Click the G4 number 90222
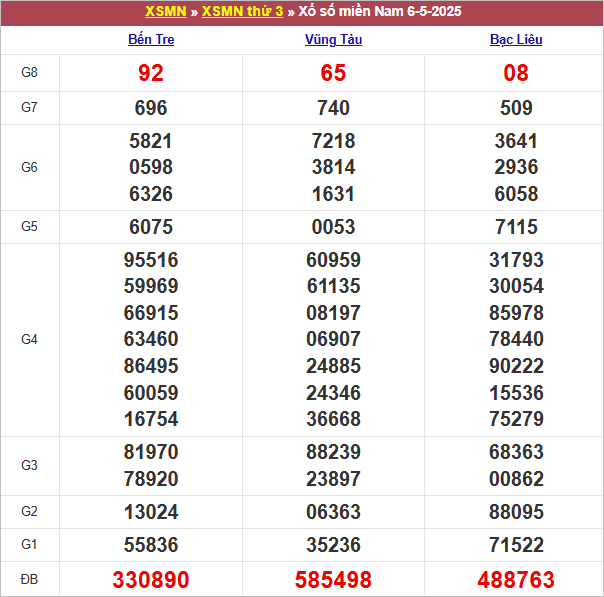Screen dimensions: 604x597 tap(516, 366)
